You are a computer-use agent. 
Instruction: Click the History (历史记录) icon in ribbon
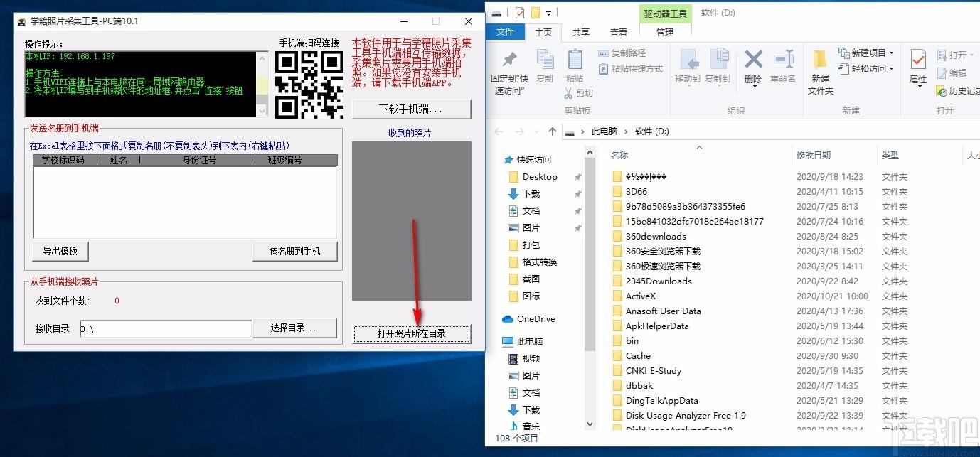point(942,91)
